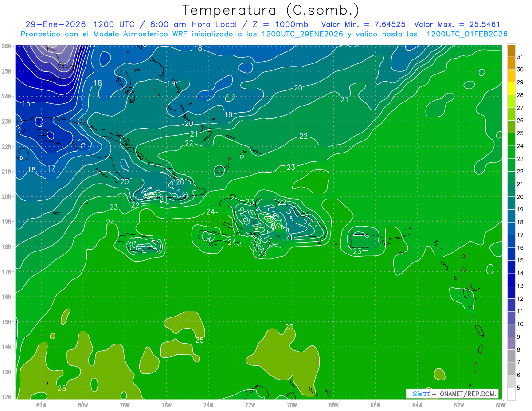This screenshot has height=411, width=532.
Task: Click the '28' label on the color scale
Action: point(520,94)
